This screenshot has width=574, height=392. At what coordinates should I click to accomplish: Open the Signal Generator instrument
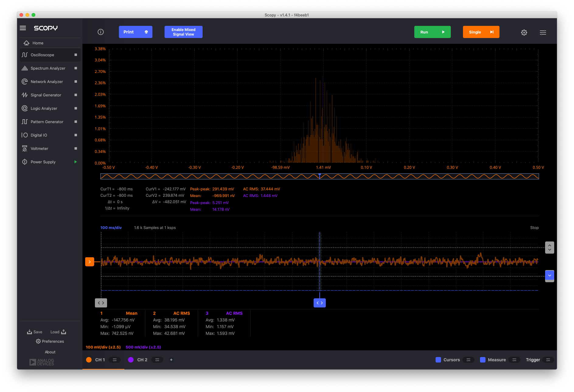[46, 95]
